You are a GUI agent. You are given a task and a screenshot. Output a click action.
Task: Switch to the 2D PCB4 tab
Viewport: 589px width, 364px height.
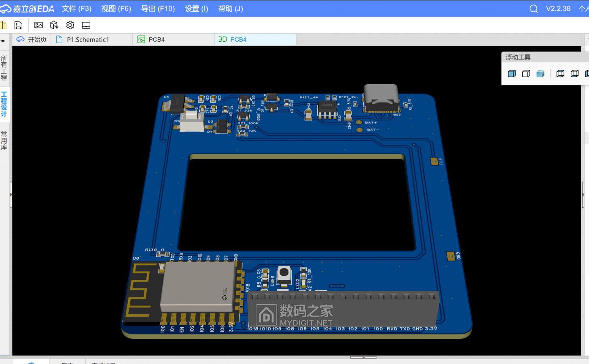click(156, 39)
